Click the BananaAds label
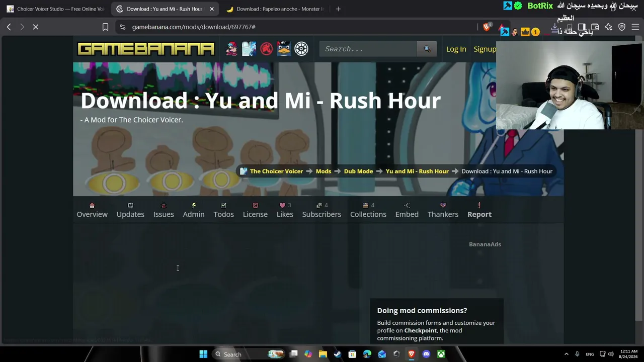Image resolution: width=644 pixels, height=362 pixels. tap(485, 244)
